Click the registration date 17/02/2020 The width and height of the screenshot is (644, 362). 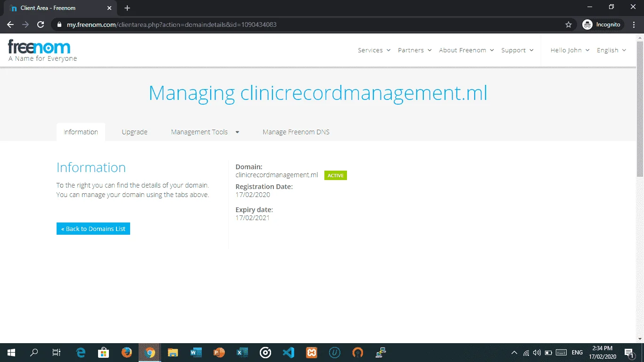(x=253, y=195)
